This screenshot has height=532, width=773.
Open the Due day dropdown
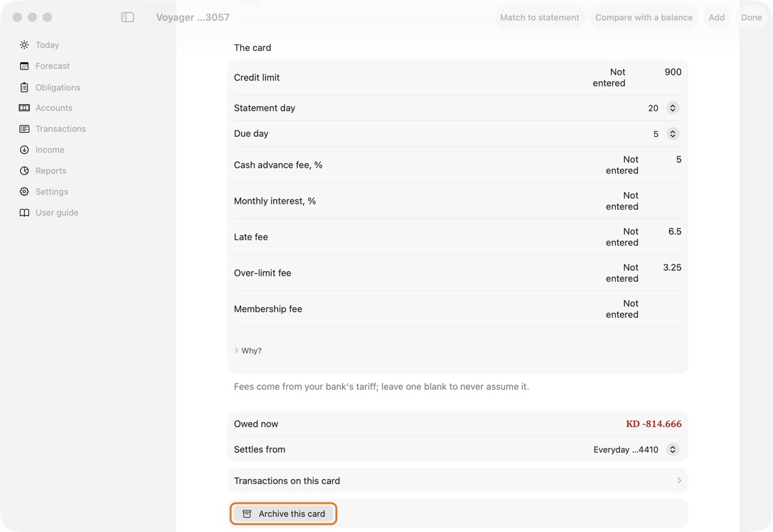coord(672,134)
